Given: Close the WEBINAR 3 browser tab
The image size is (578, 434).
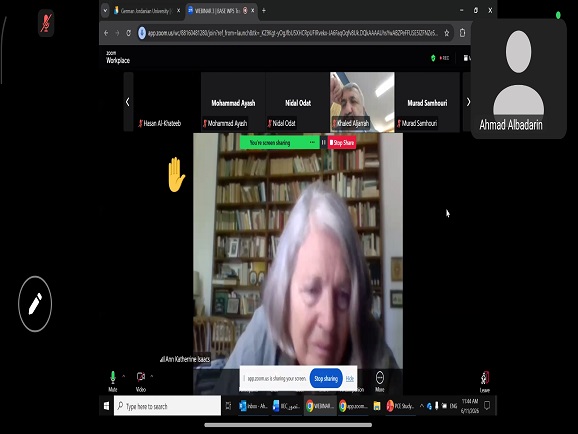Looking at the screenshot, I should tap(253, 11).
